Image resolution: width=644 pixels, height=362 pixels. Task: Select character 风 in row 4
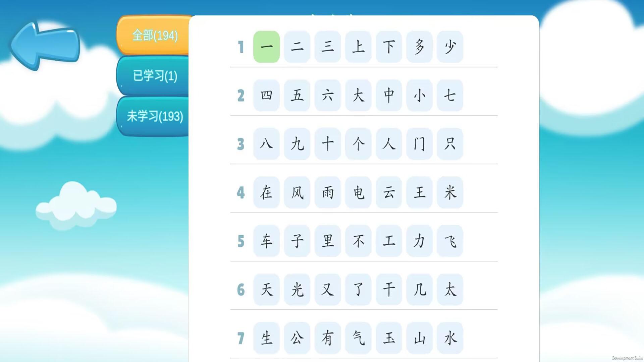pos(297,192)
